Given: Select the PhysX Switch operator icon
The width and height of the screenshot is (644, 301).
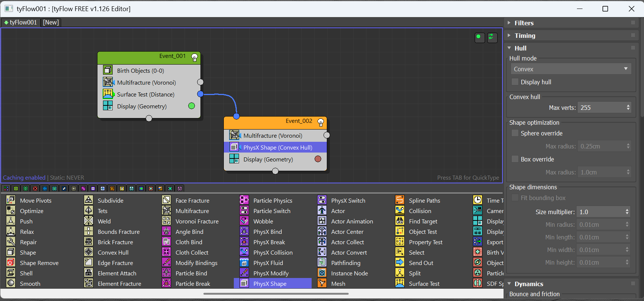Looking at the screenshot, I should click(322, 200).
